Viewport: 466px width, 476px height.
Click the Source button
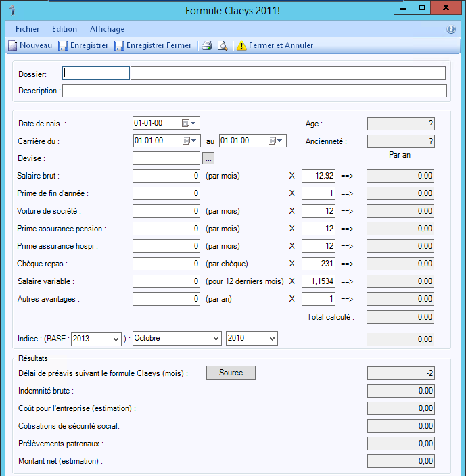(x=231, y=373)
